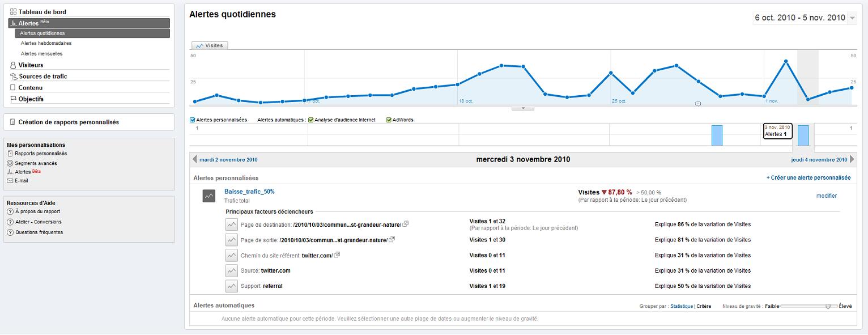Toggle the Alertes personnalisées checkbox
Image resolution: width=868 pixels, height=335 pixels.
tap(193, 120)
